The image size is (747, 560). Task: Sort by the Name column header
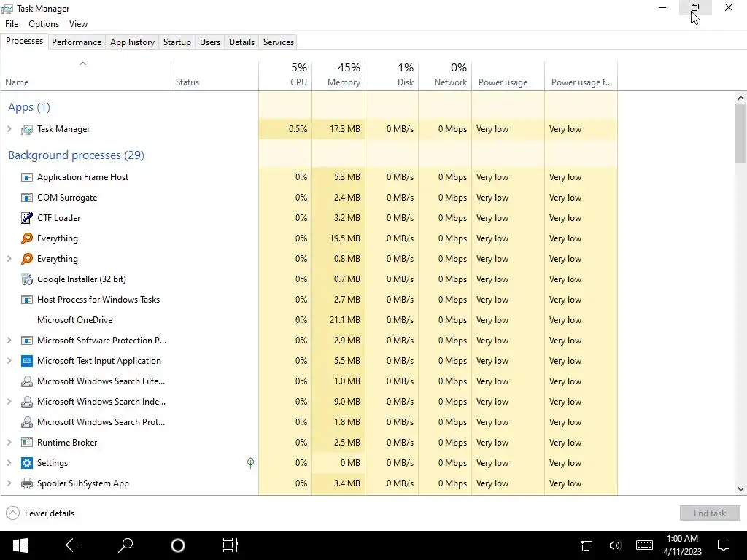point(86,75)
